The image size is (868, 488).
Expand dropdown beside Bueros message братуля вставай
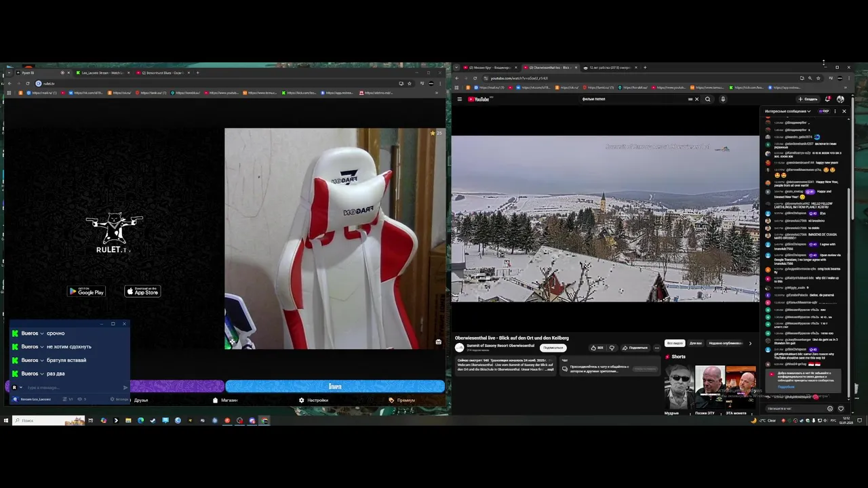[42, 361]
